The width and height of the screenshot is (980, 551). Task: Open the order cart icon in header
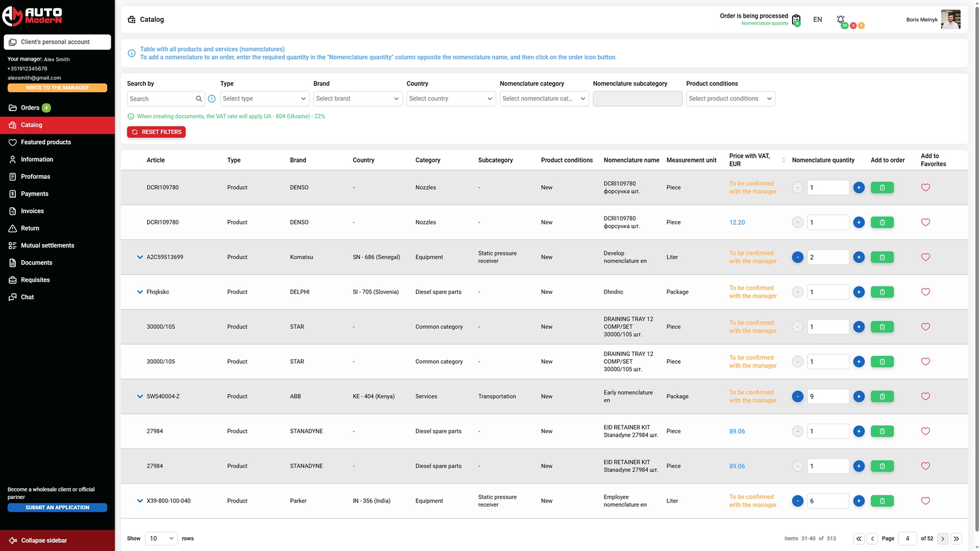pyautogui.click(x=796, y=20)
